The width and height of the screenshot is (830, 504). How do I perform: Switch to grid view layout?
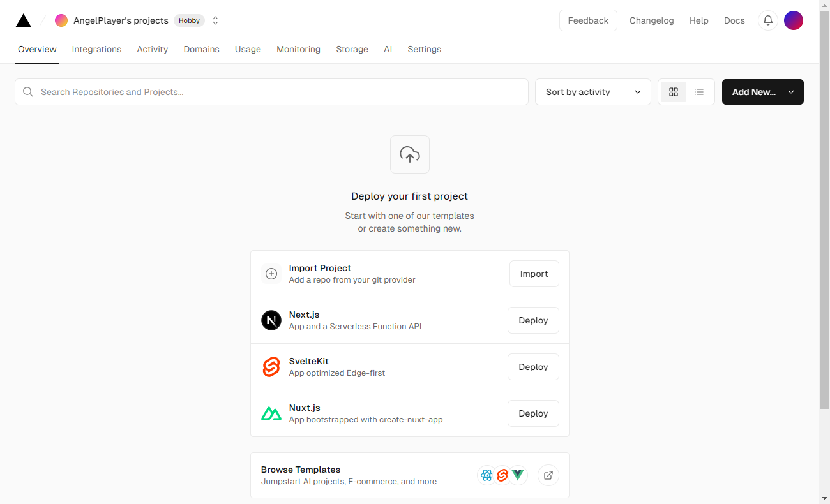tap(674, 91)
